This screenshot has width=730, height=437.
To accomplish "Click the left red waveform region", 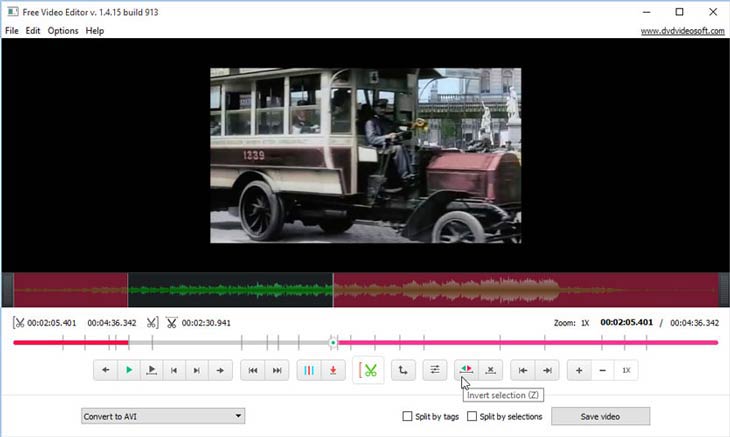I will point(70,290).
